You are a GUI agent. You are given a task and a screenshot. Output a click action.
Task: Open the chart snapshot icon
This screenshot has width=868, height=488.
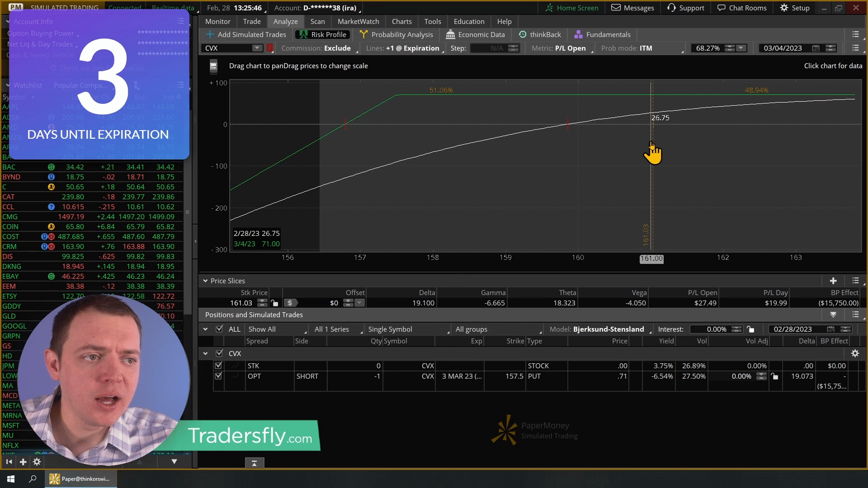coord(213,66)
